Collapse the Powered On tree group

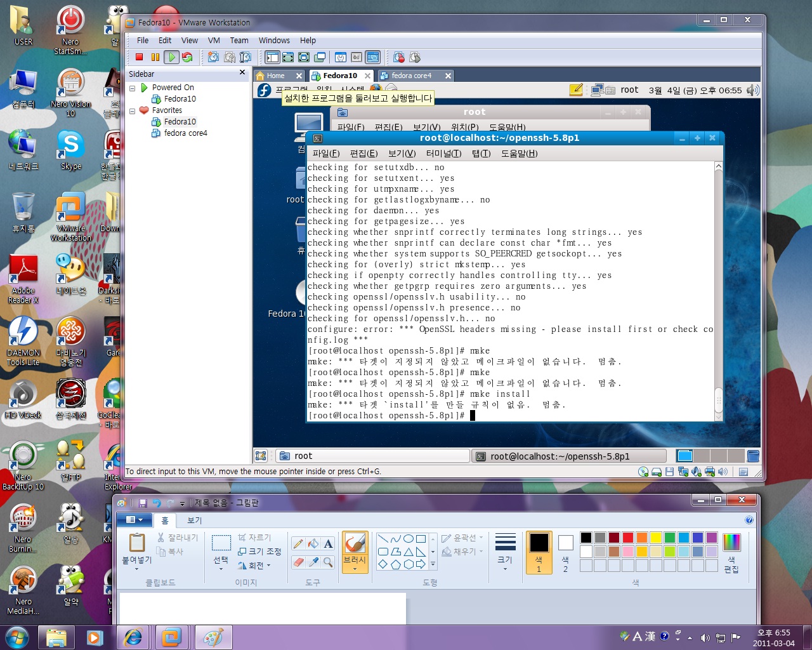(133, 88)
